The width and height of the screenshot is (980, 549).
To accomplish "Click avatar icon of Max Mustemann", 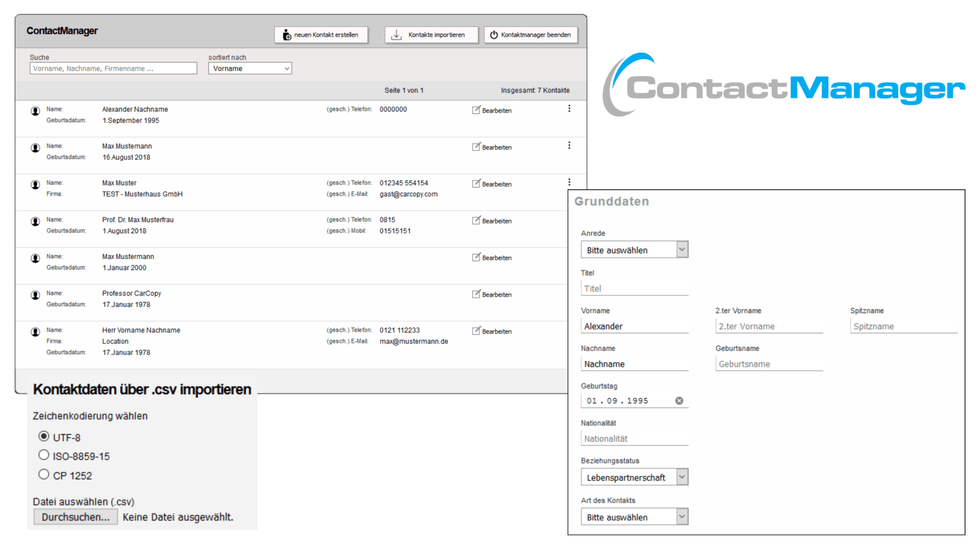I will tap(35, 147).
